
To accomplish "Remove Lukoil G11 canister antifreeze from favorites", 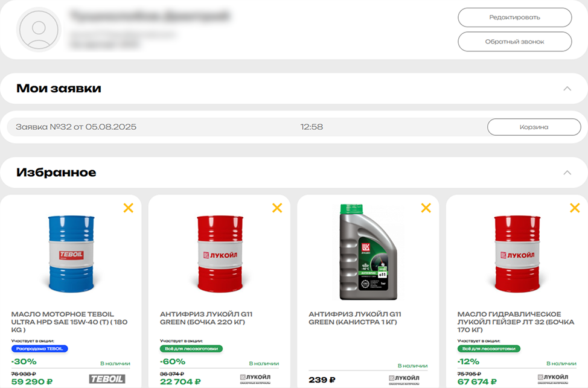I will coord(426,208).
